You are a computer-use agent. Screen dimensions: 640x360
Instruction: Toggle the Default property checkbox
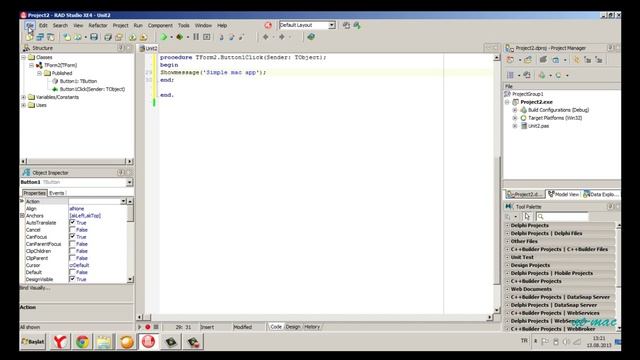[72, 272]
